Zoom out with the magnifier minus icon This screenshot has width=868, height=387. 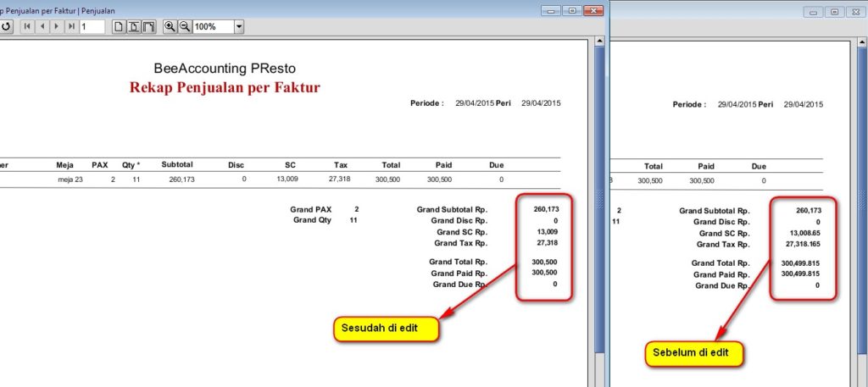tap(184, 27)
